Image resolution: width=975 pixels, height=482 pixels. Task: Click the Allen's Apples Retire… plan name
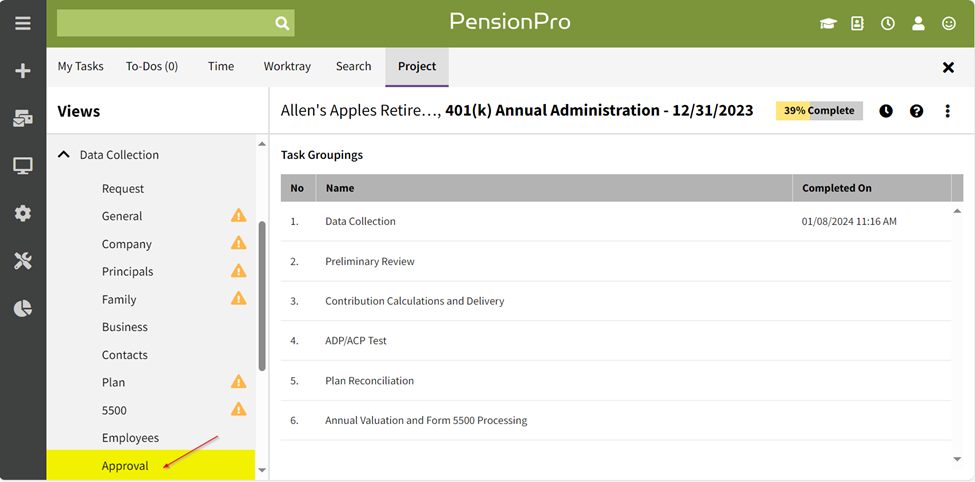pyautogui.click(x=361, y=111)
